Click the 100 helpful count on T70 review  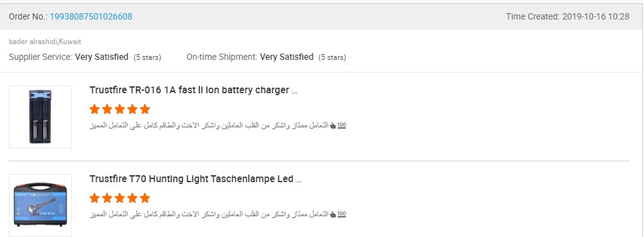pyautogui.click(x=342, y=214)
